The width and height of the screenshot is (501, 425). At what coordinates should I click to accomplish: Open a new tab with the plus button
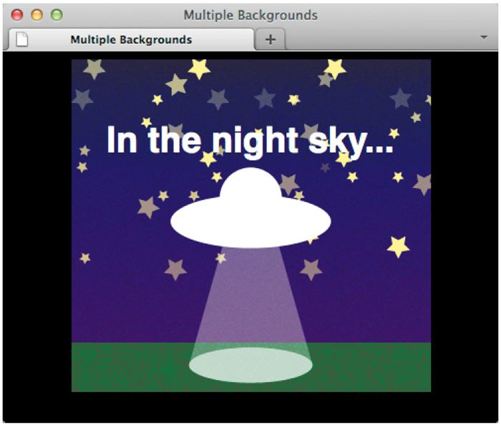(x=270, y=39)
